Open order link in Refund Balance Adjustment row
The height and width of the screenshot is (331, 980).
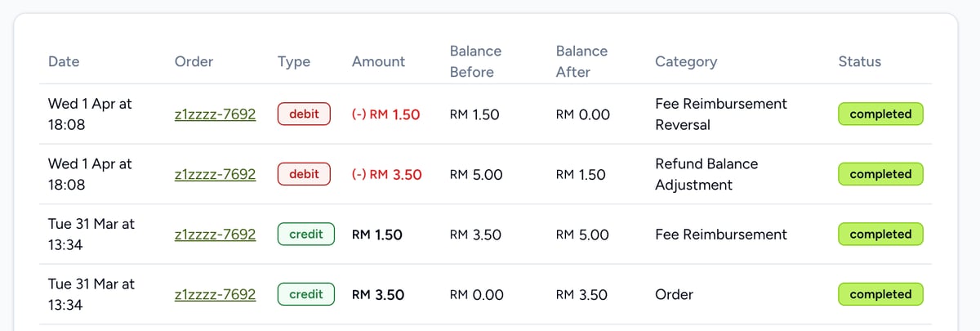[215, 174]
